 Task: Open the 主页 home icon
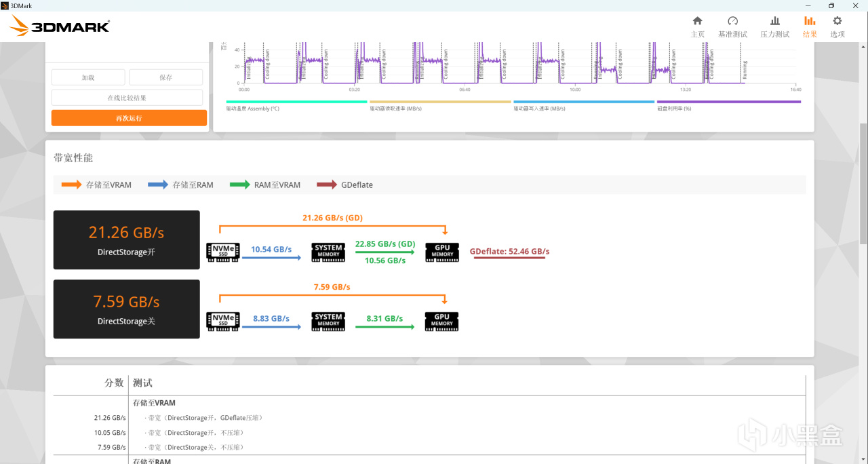click(697, 21)
